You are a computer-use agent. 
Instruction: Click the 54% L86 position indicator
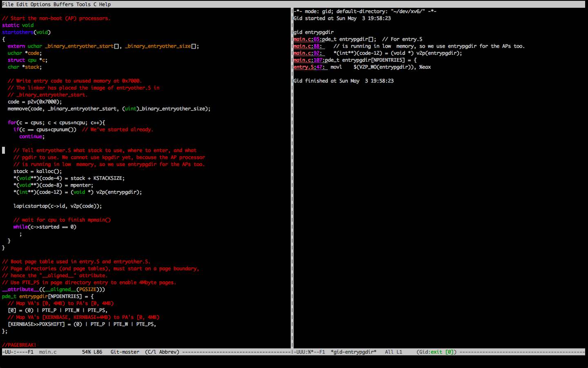(92, 352)
